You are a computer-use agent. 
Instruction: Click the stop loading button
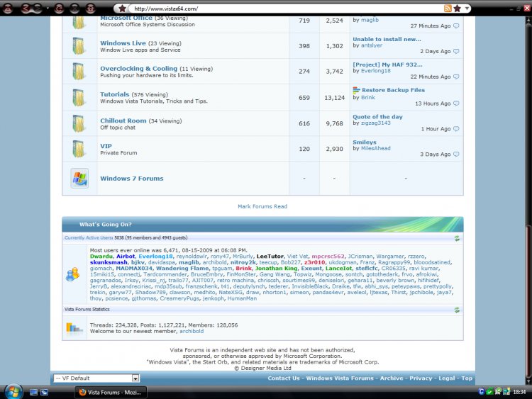tap(74, 9)
